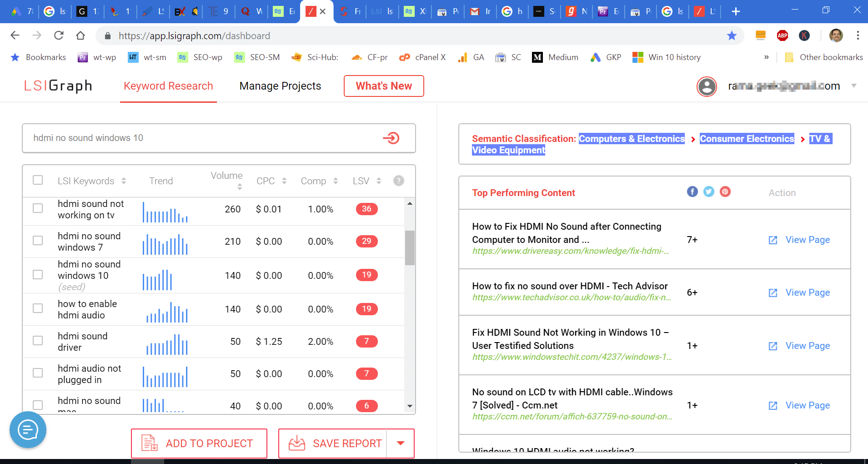Show more bookmarks chevron

767,57
